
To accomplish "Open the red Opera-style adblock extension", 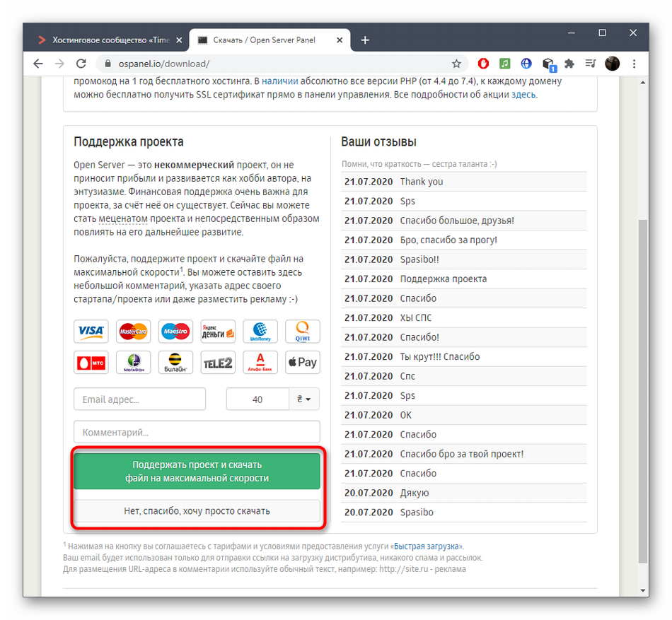I will tap(483, 64).
